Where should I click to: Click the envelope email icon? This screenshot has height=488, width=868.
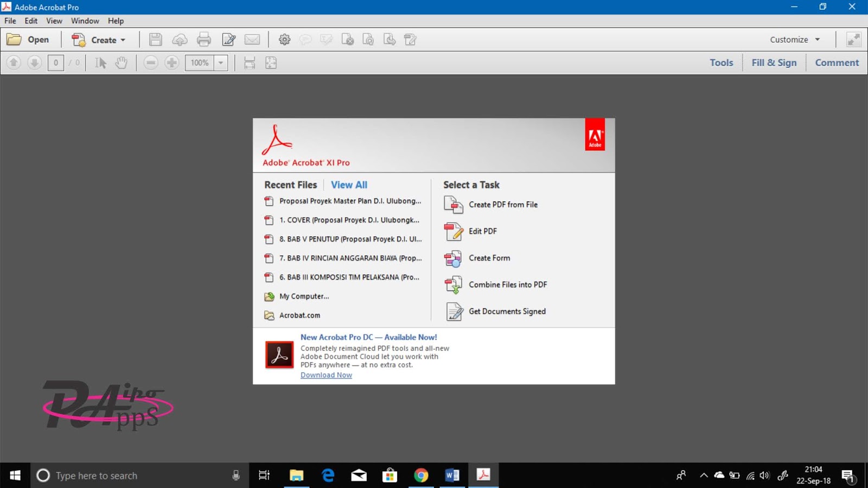pos(252,40)
